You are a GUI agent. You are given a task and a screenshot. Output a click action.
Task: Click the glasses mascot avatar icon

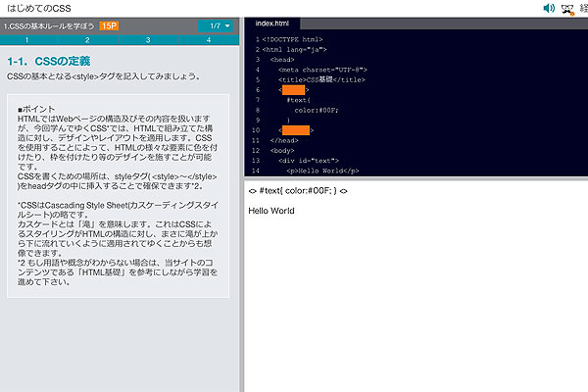[x=566, y=9]
